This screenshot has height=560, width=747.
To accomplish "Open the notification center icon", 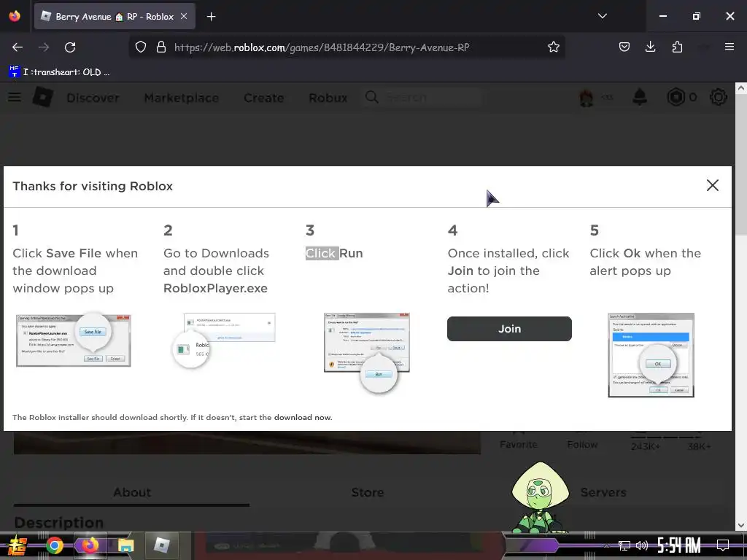I will 723,545.
